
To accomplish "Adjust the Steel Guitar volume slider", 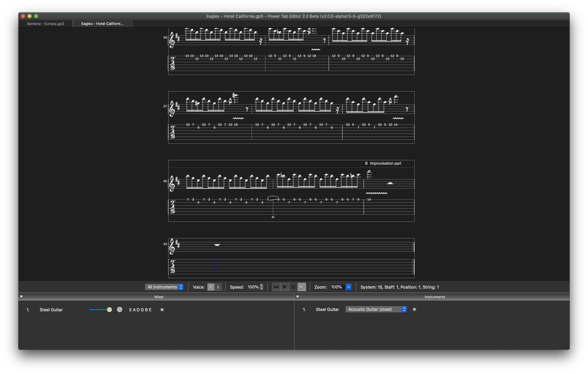I will pyautogui.click(x=109, y=310).
